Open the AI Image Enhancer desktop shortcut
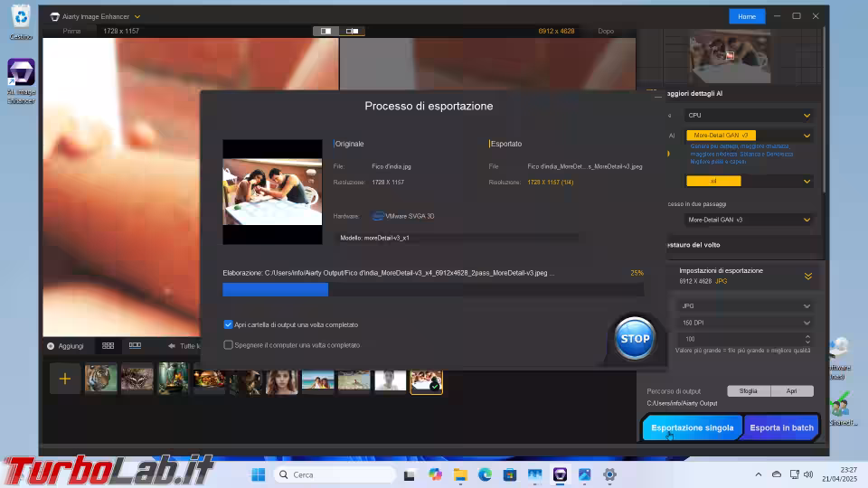The image size is (868, 488). point(21,81)
